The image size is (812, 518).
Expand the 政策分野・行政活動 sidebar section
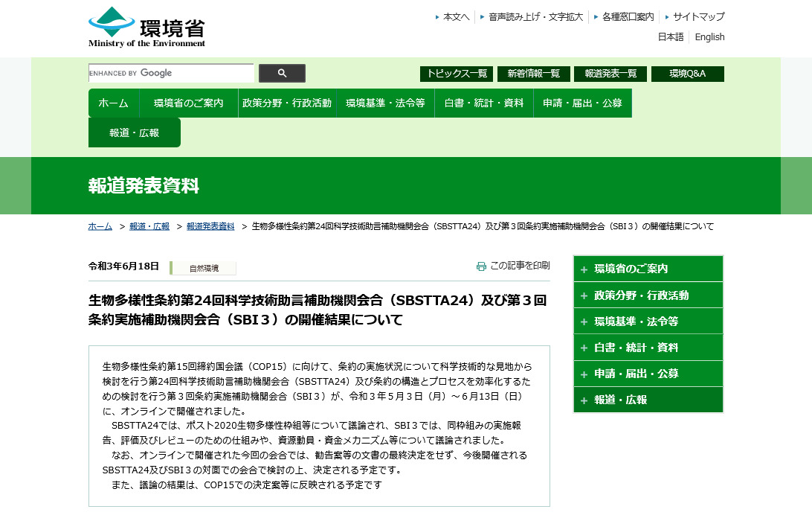click(648, 295)
